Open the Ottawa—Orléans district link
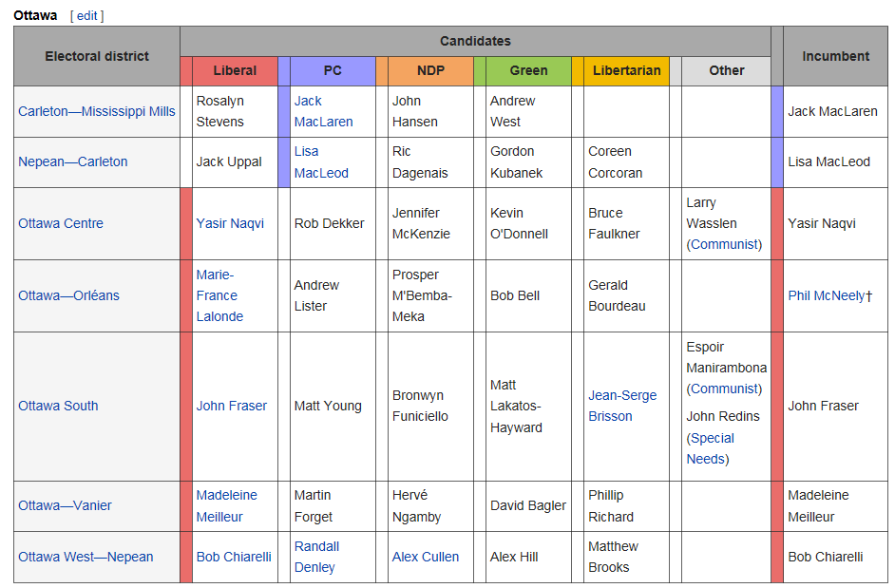This screenshot has height=588, width=895. tap(68, 295)
